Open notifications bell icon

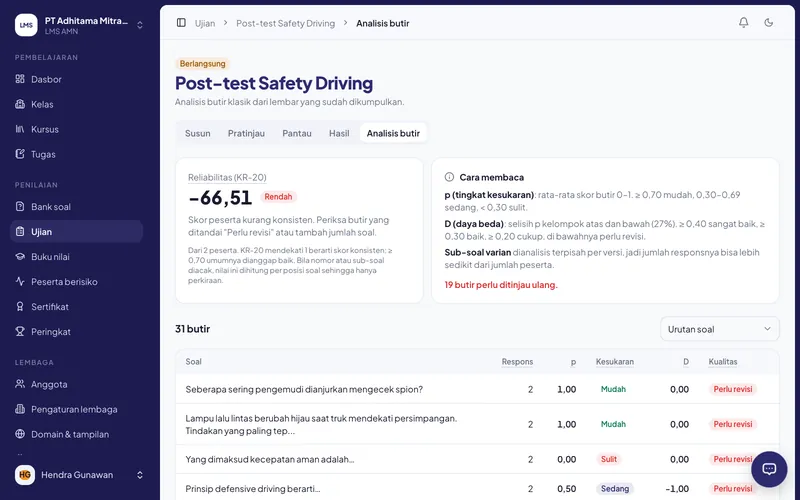(744, 23)
